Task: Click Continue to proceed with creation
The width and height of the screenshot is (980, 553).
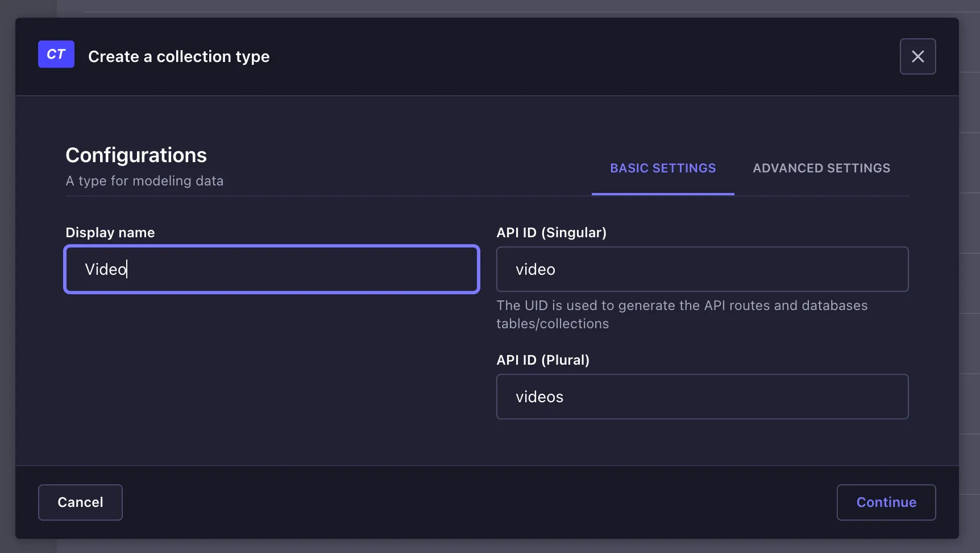Action: 886,502
